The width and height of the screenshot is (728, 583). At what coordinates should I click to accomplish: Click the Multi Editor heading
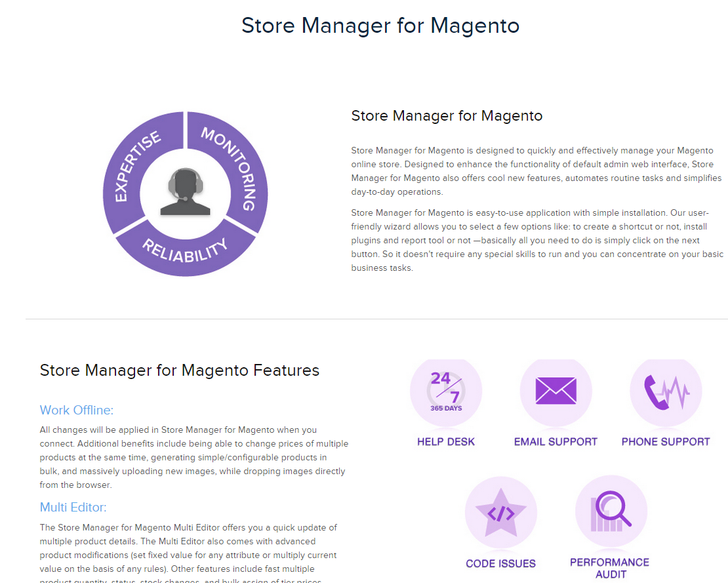pyautogui.click(x=73, y=508)
